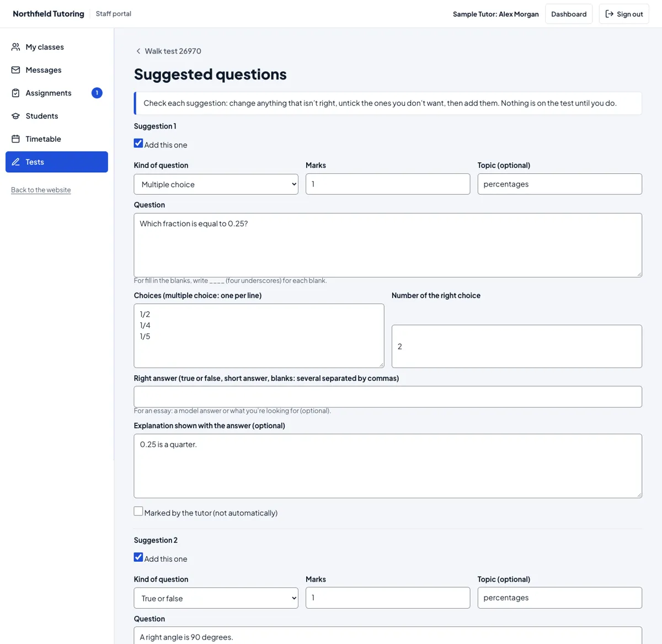Click the Tests pencil icon
662x644 pixels.
pos(15,162)
